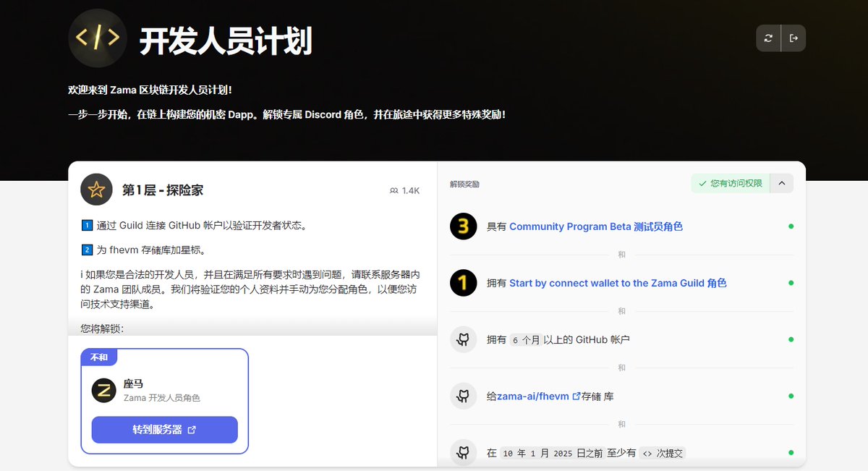Click the logout arrow icon in header
This screenshot has height=471, width=868.
(x=793, y=38)
